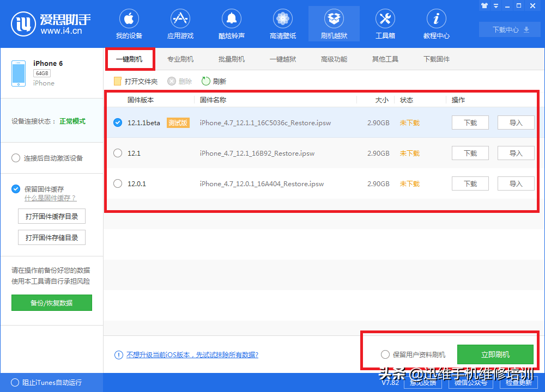
Task: Open the 工具箱 (Toolbox) section
Action: coord(385,23)
